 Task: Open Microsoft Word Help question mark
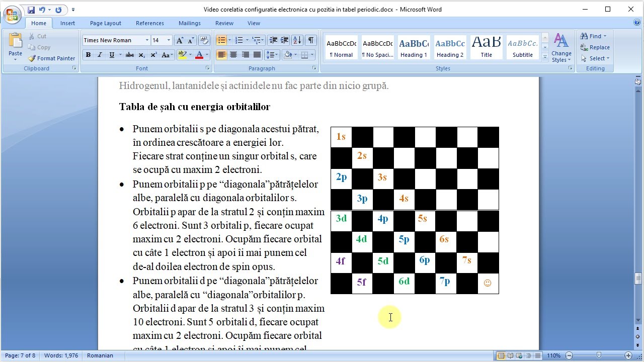click(637, 23)
